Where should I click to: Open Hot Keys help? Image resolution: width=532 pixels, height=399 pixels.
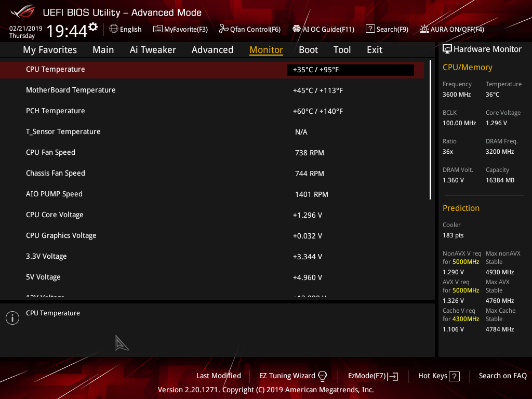point(438,376)
